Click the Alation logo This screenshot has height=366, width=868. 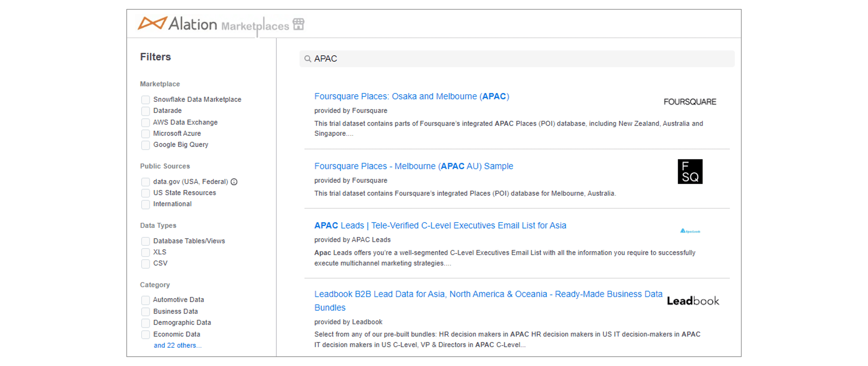[x=177, y=24]
